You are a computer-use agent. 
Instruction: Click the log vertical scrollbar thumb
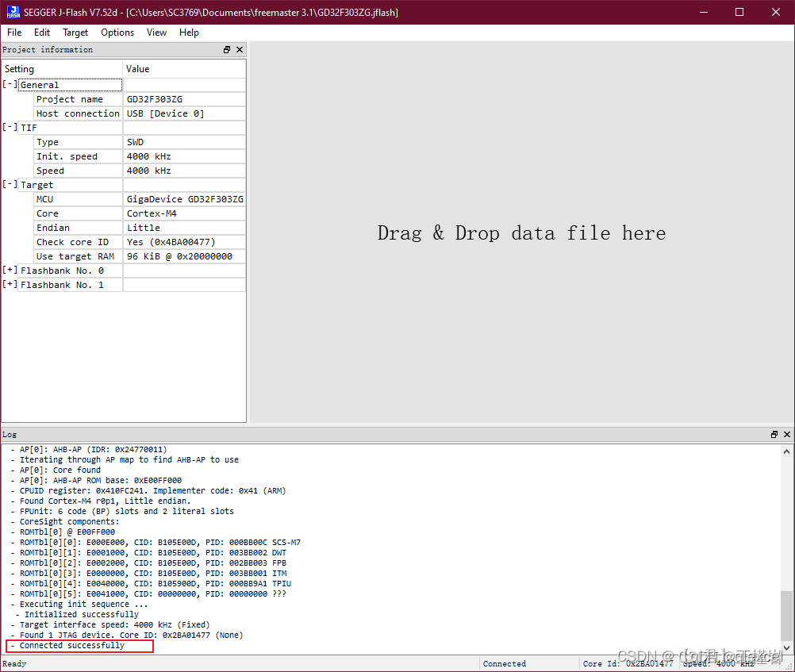pos(786,616)
